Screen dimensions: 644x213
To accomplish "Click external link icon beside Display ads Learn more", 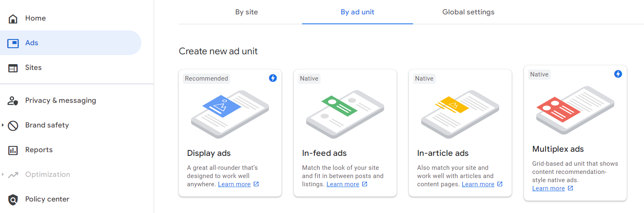I will [256, 184].
